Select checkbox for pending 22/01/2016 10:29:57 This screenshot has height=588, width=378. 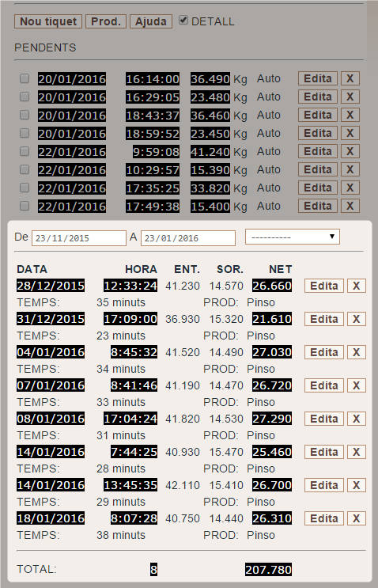tap(25, 169)
